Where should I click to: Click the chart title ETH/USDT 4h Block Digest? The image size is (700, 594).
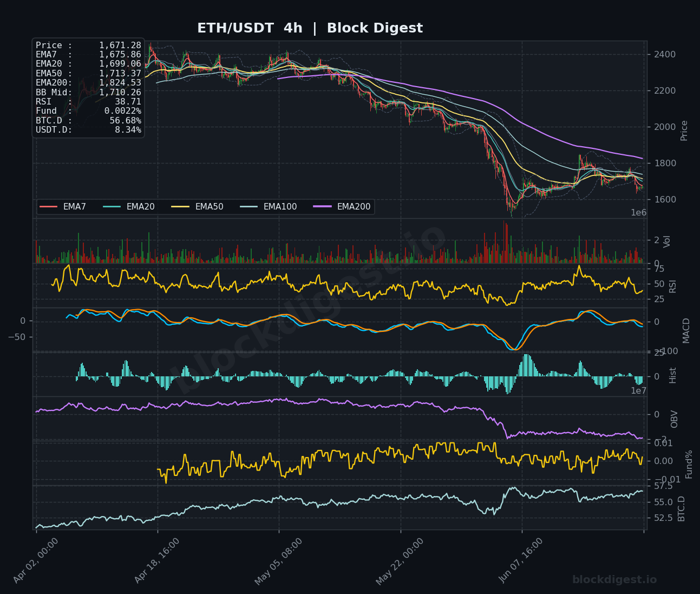click(310, 28)
